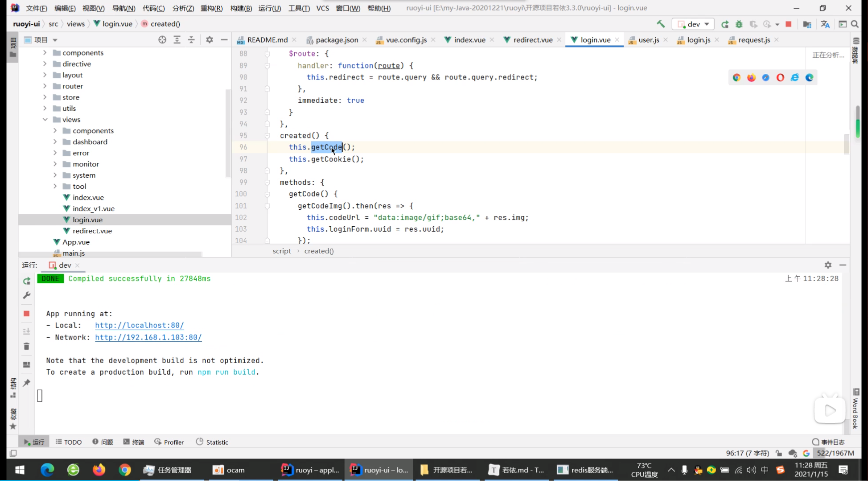Expand the layout folder
This screenshot has height=481, width=868.
pos(44,75)
